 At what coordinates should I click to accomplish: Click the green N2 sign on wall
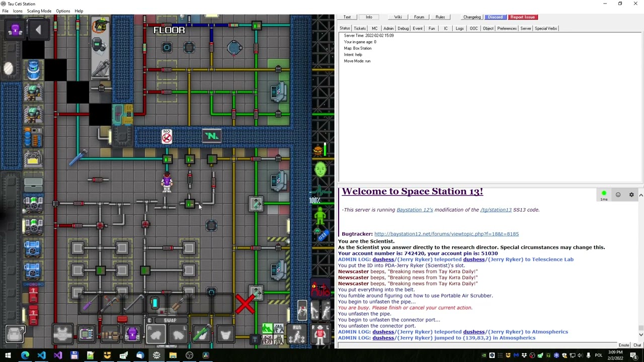[x=212, y=136]
